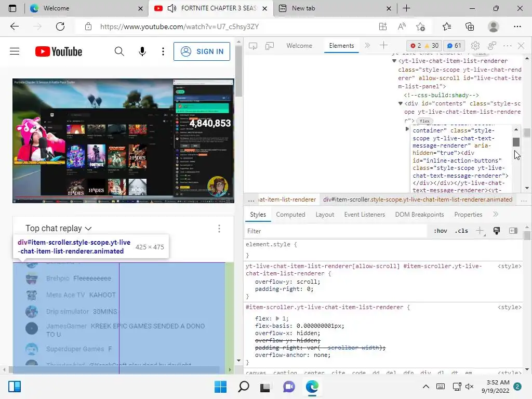Viewport: 532px width, 399px height.
Task: Go back to previous page
Action: 14,26
